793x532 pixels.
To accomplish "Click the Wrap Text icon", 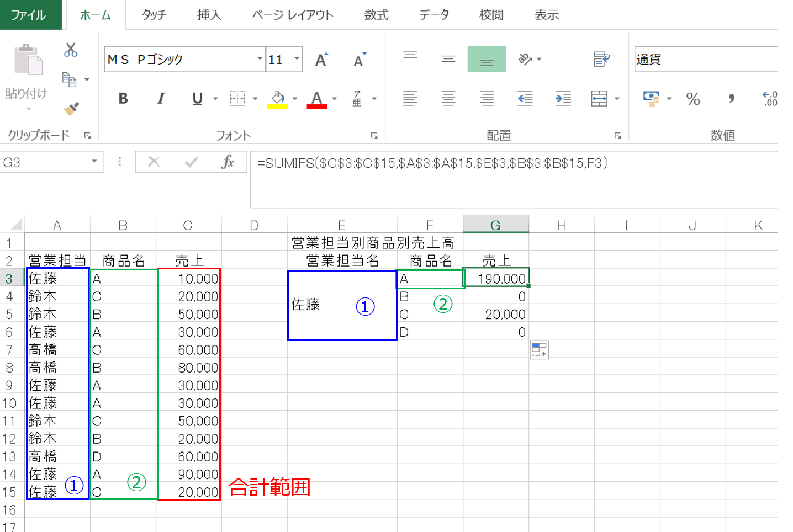I will click(601, 59).
